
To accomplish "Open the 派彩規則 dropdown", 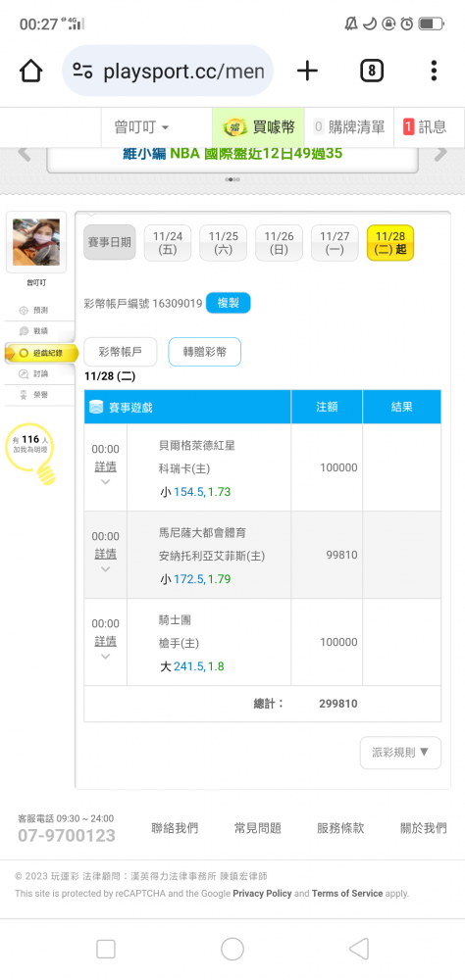I will pyautogui.click(x=400, y=752).
